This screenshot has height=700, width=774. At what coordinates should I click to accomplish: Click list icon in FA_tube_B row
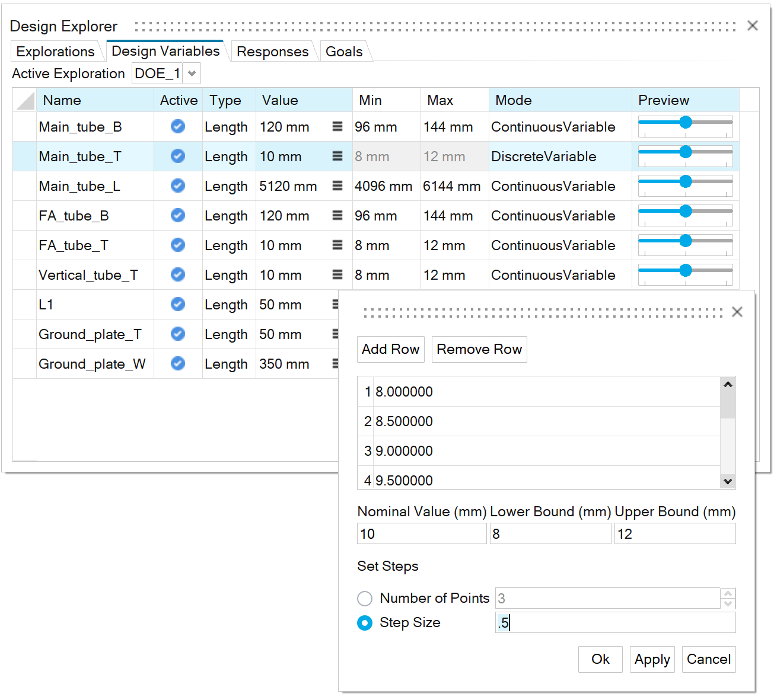pos(337,215)
